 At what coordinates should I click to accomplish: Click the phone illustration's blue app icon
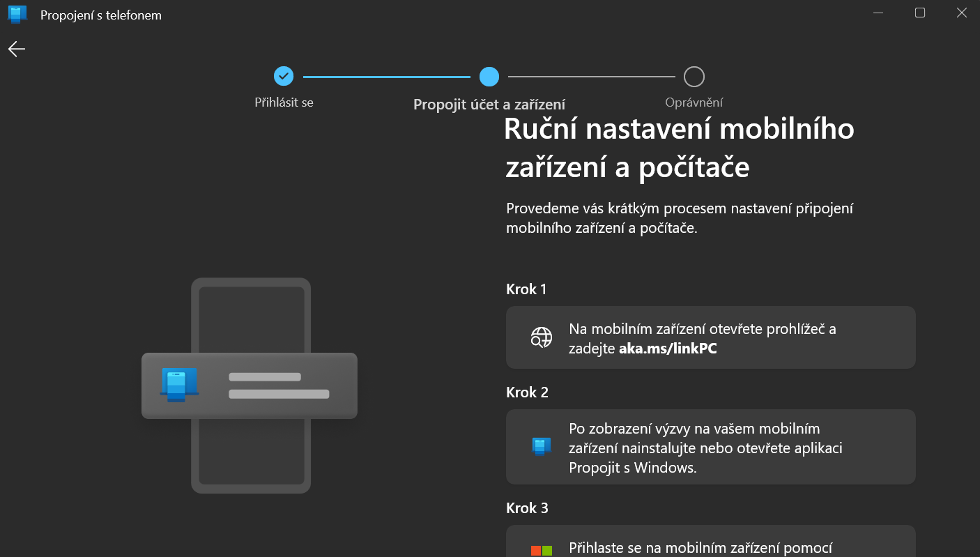(x=180, y=386)
